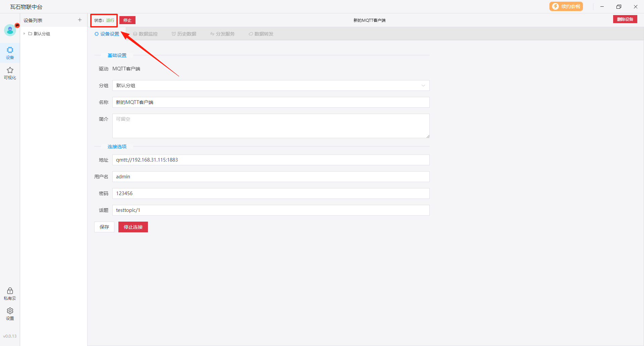The image size is (644, 346).
Task: Open the 分发服务 tab
Action: pos(222,34)
